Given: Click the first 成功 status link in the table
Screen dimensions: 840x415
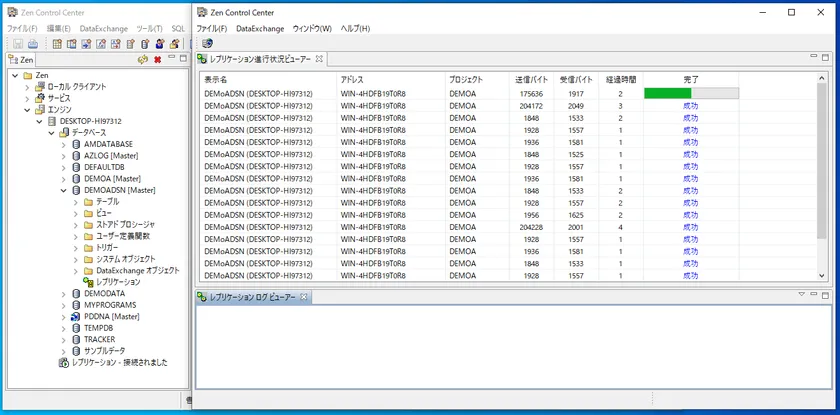Looking at the screenshot, I should 691,105.
